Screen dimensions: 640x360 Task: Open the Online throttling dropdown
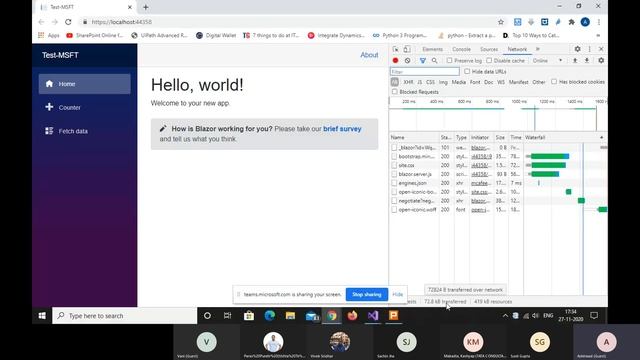547,60
